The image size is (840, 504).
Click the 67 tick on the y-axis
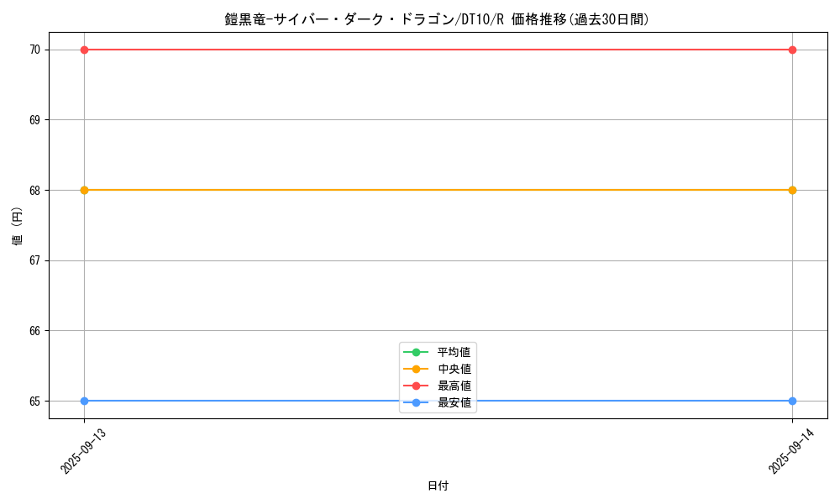pyautogui.click(x=34, y=260)
